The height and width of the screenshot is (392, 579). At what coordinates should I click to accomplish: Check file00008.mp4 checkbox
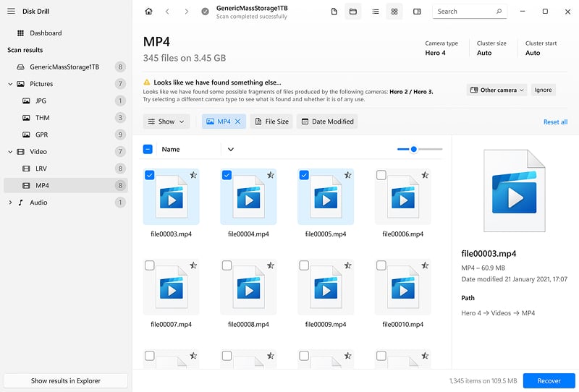click(x=227, y=265)
